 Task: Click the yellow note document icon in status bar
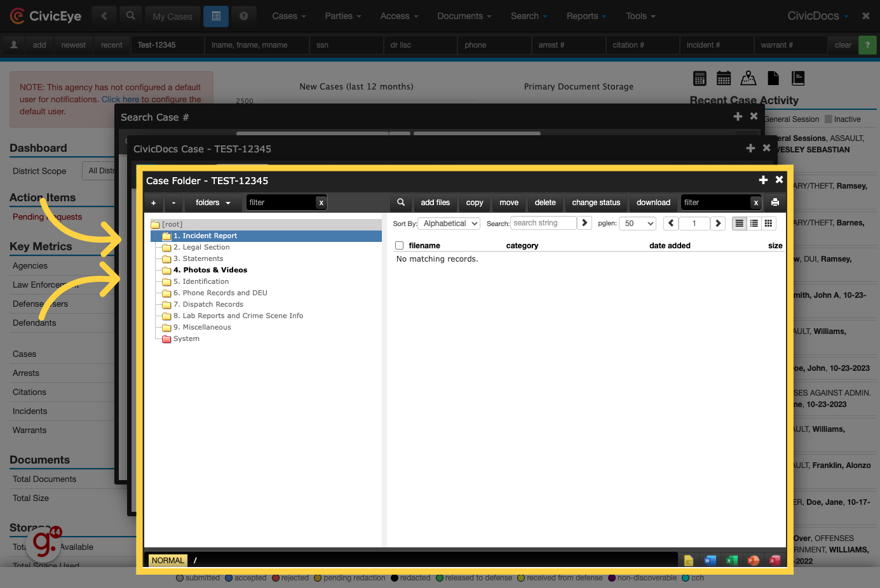click(689, 560)
